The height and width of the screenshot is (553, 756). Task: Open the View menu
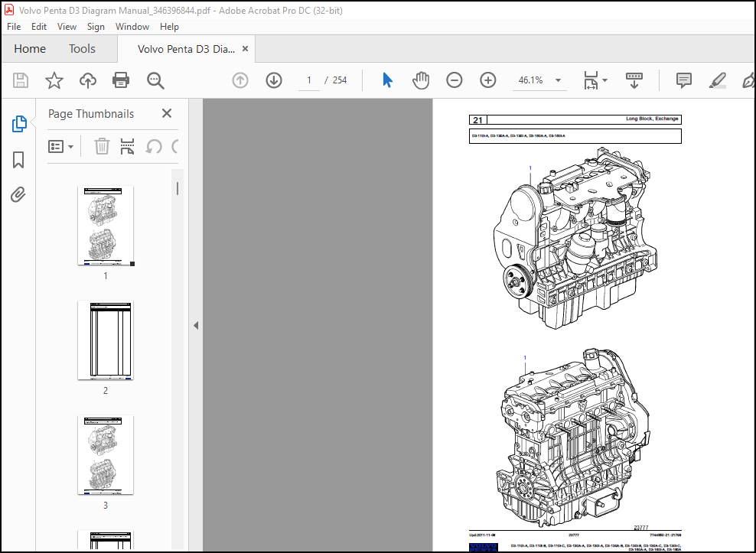[x=67, y=27]
